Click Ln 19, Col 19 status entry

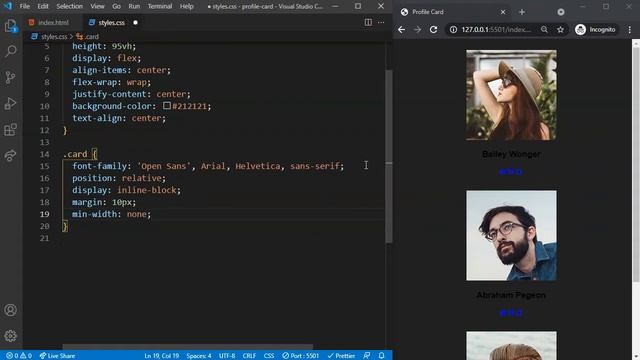pyautogui.click(x=162, y=356)
